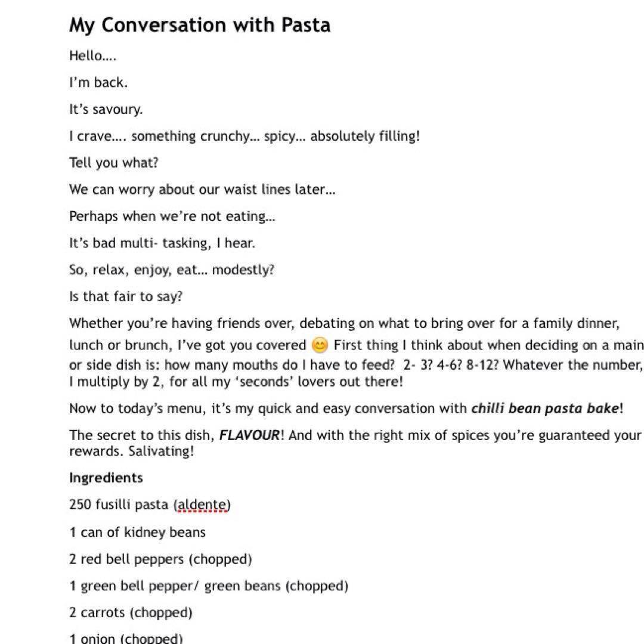Click the "2 red bell peppers (chopped)" ingredient

click(160, 559)
